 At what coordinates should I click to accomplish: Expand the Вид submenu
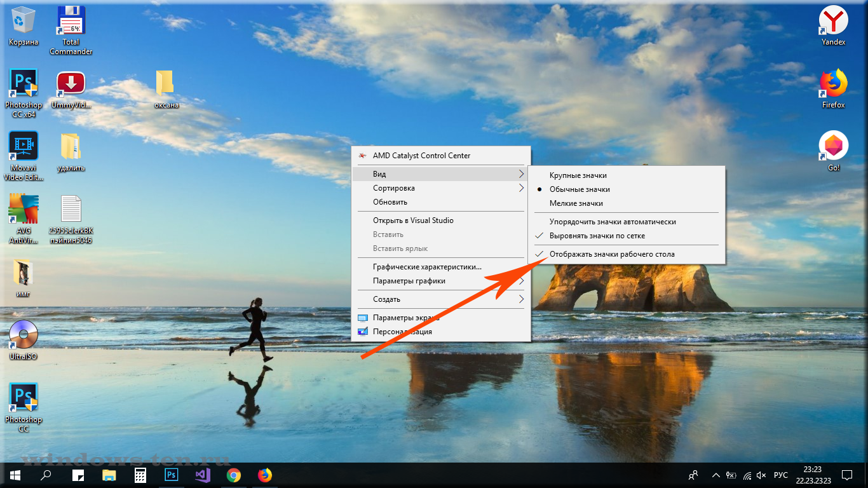(x=441, y=174)
